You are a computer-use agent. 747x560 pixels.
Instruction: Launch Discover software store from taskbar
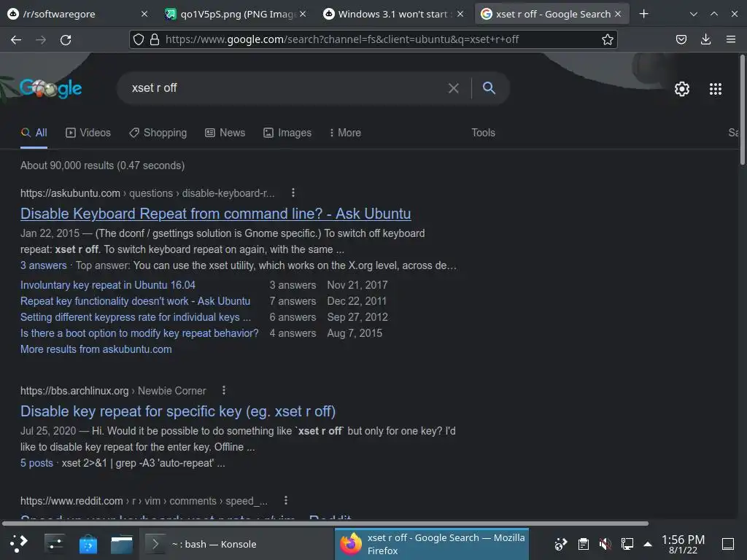(88, 543)
